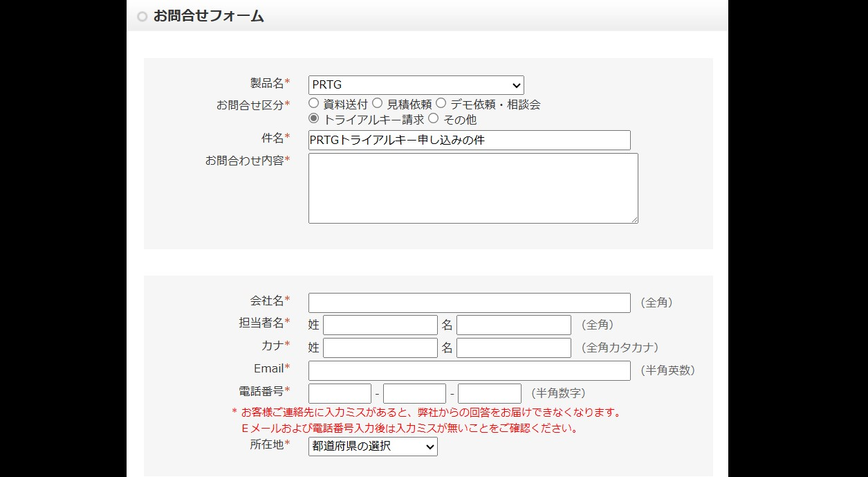Click the 担当者名 姓 field

pyautogui.click(x=380, y=325)
